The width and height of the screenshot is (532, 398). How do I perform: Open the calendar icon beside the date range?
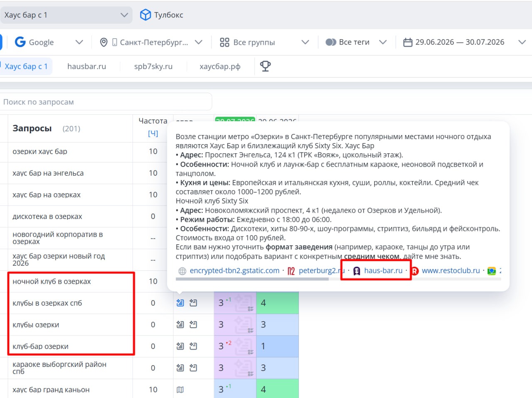coord(408,42)
